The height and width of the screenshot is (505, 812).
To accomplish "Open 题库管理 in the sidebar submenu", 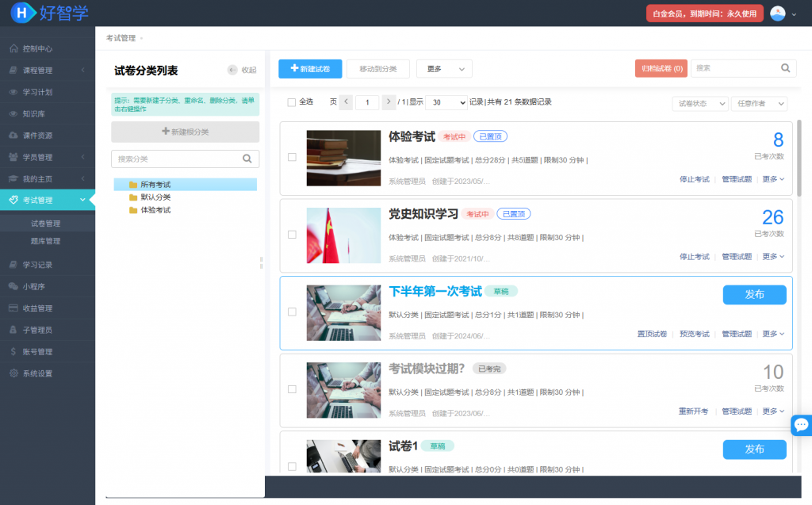I will point(45,241).
